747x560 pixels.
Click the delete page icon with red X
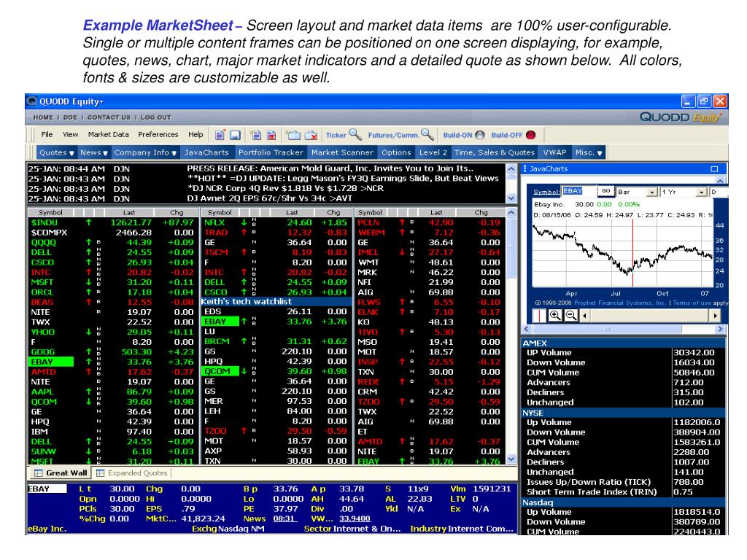click(271, 135)
